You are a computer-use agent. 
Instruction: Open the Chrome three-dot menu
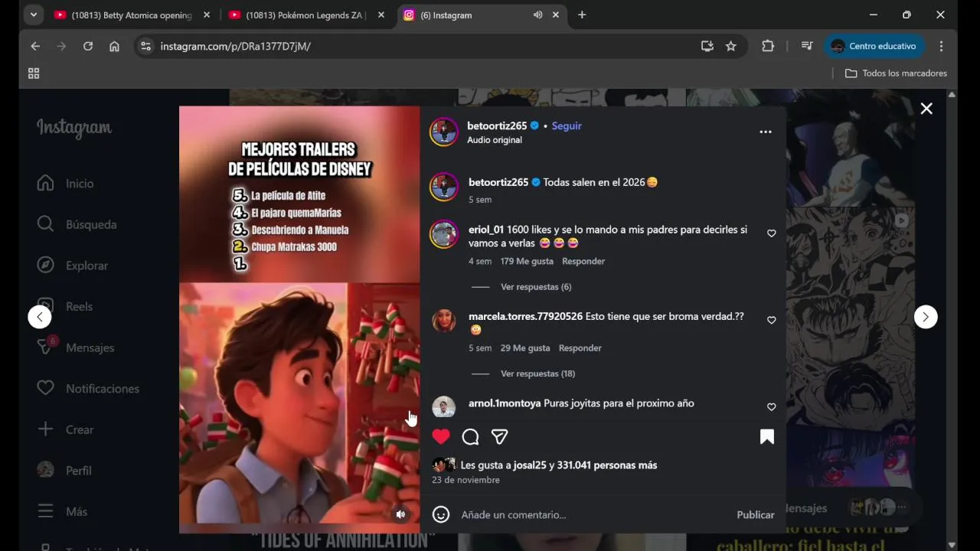(x=941, y=47)
